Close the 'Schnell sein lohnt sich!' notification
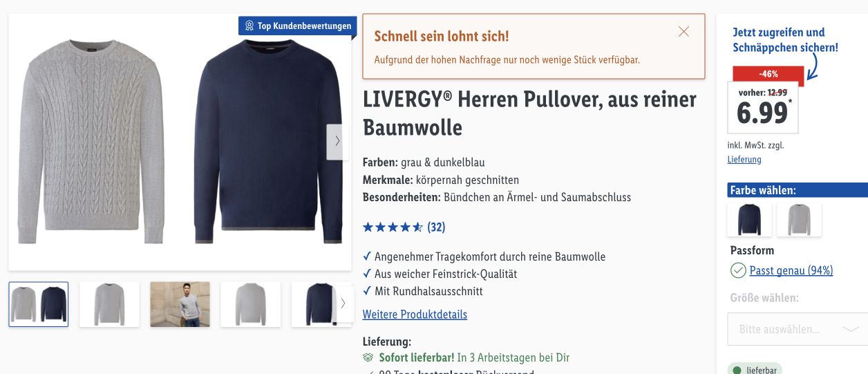 [x=683, y=32]
